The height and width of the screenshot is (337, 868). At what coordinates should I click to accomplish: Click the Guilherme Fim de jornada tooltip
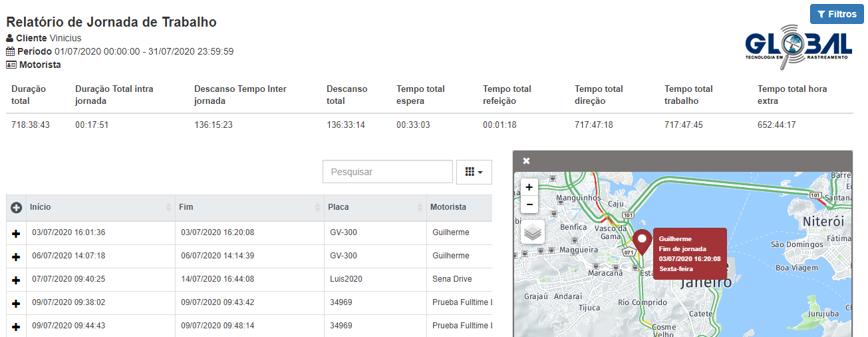click(x=688, y=254)
